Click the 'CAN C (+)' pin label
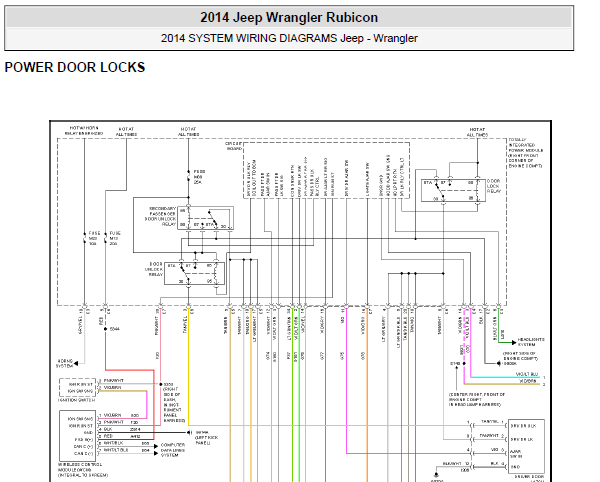Viewport: 600px width, 482px height. coord(83,446)
